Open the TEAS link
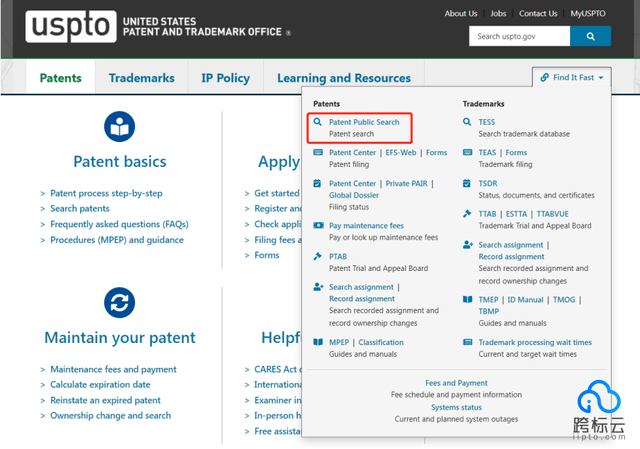This screenshot has width=640, height=449. 487,152
